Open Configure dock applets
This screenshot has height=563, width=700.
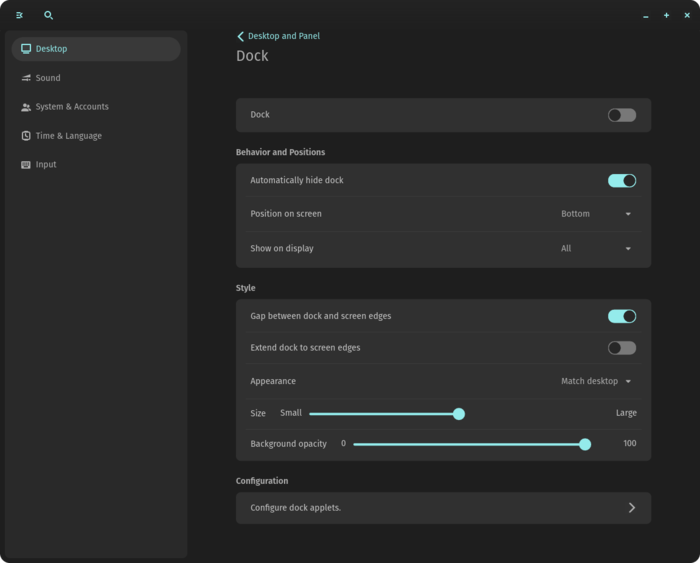point(443,508)
